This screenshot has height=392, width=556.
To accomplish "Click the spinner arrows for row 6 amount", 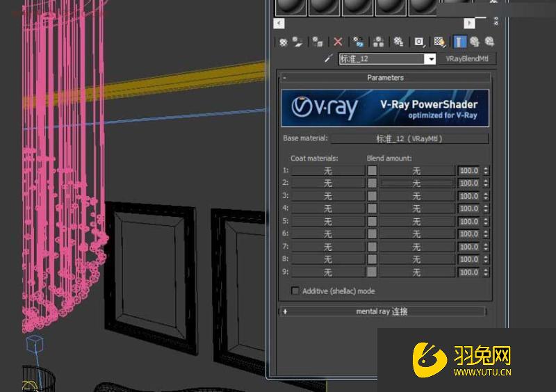I will point(486,234).
